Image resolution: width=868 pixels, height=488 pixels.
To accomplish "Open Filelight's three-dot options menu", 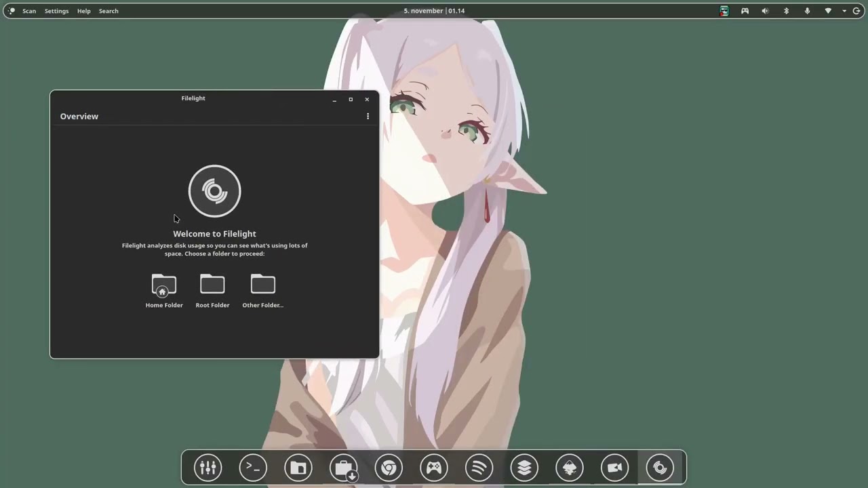I will coord(368,116).
